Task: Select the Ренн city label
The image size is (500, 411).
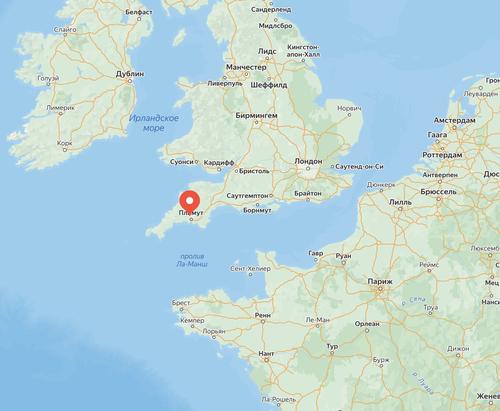Action: tap(263, 315)
